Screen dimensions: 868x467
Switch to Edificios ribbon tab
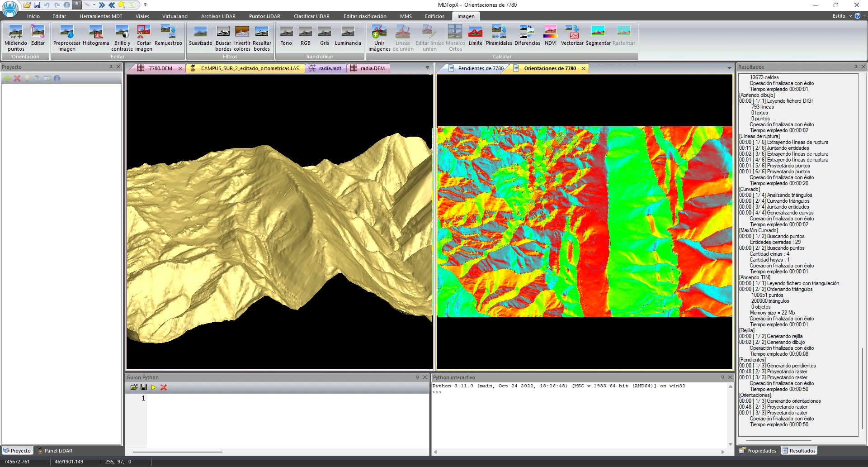click(434, 16)
